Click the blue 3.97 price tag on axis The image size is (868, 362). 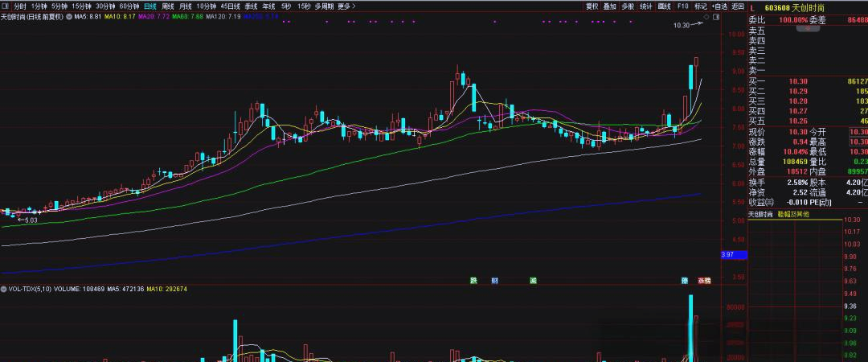[734, 255]
